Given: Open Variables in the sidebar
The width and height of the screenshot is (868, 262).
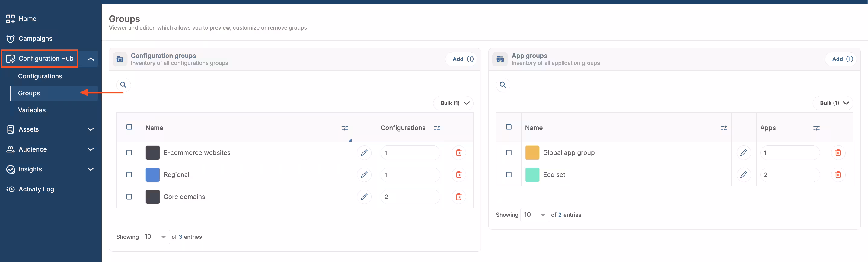Looking at the screenshot, I should pos(32,110).
